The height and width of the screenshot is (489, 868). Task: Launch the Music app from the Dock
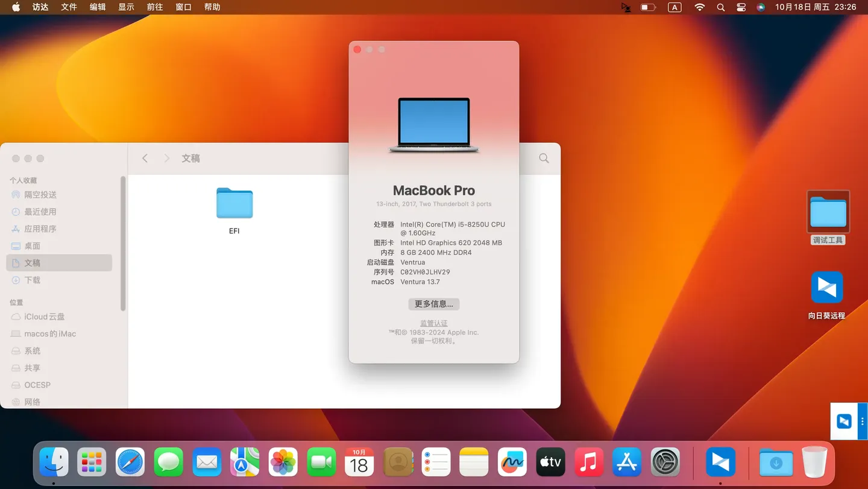[588, 462]
